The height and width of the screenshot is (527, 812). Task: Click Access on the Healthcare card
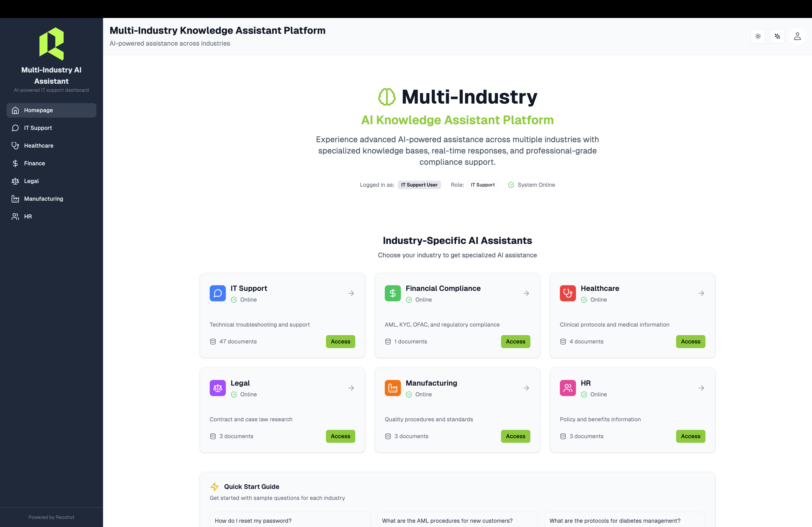[x=690, y=342]
